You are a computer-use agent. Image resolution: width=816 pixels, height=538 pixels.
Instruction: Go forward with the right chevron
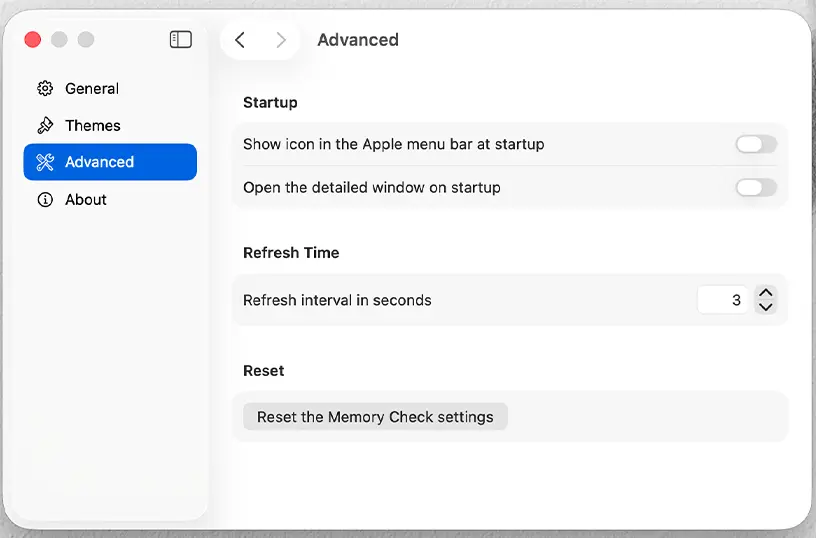coord(281,40)
